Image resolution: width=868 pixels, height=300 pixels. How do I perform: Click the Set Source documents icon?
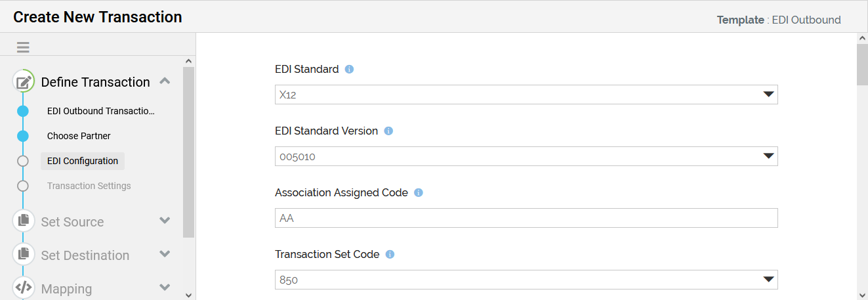[24, 220]
